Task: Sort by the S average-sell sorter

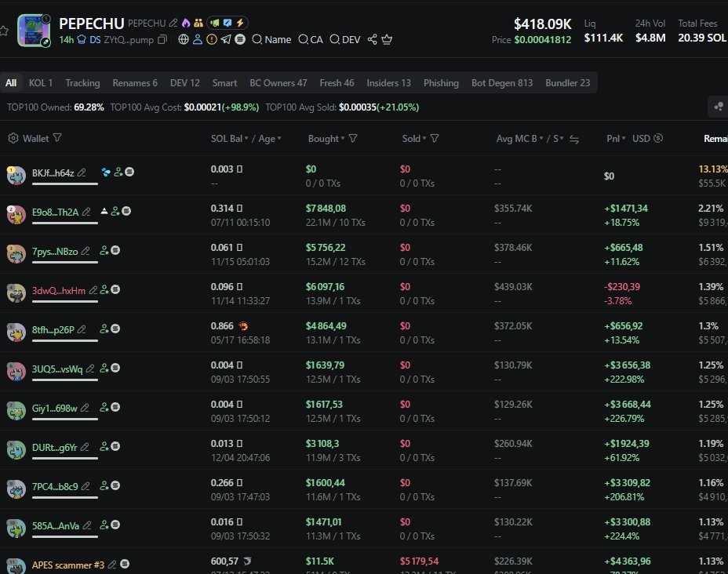Action: pyautogui.click(x=558, y=139)
